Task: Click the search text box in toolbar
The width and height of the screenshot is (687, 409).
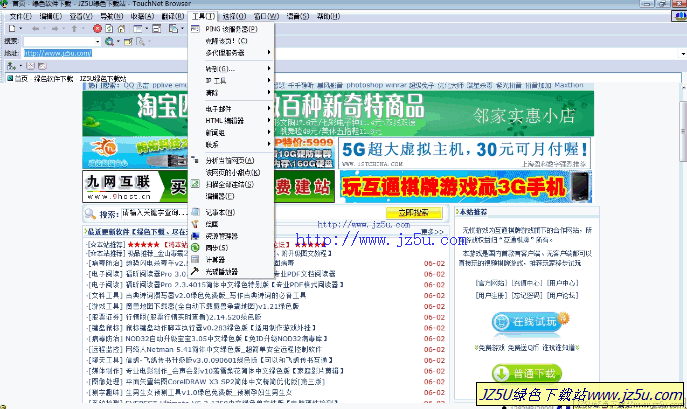Action: [59, 41]
